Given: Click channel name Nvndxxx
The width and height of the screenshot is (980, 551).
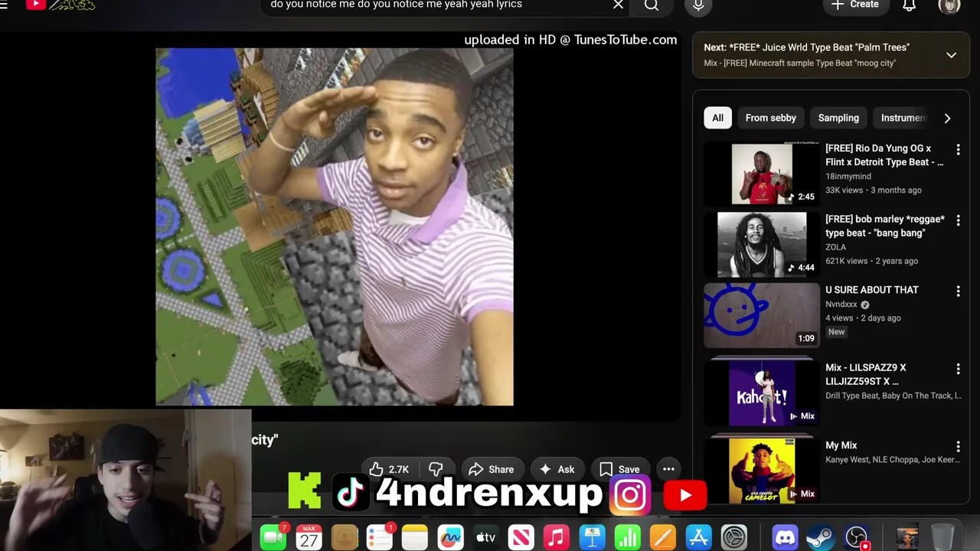Looking at the screenshot, I should click(841, 304).
